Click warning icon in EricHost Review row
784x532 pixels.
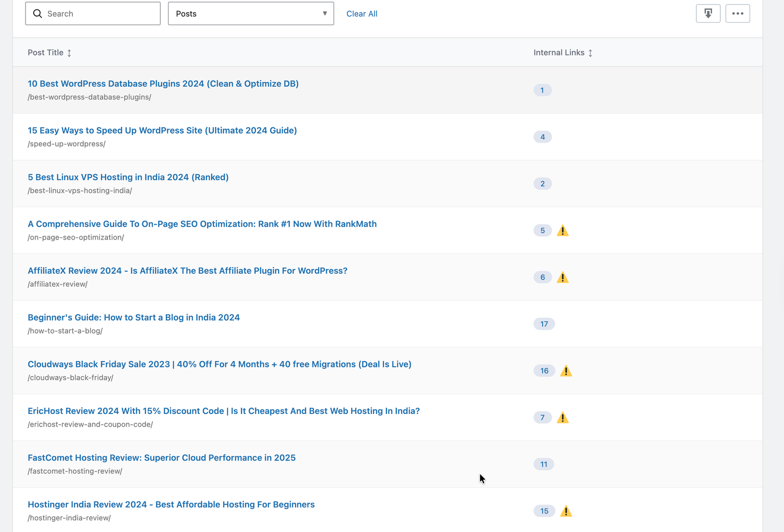(563, 417)
